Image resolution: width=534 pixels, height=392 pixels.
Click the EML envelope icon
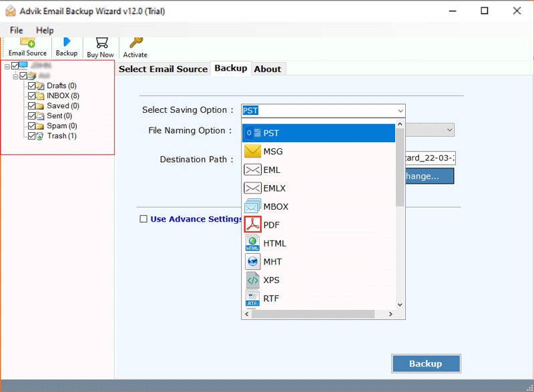pyautogui.click(x=253, y=170)
